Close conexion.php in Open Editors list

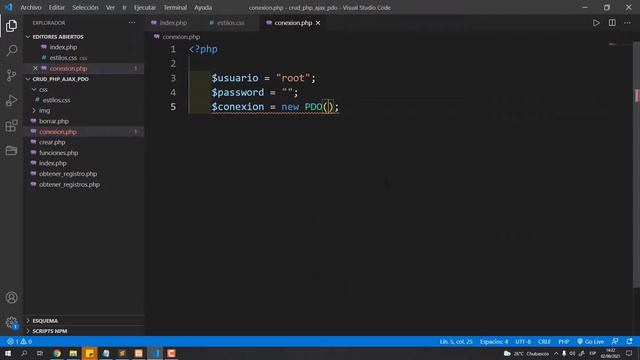pos(36,68)
